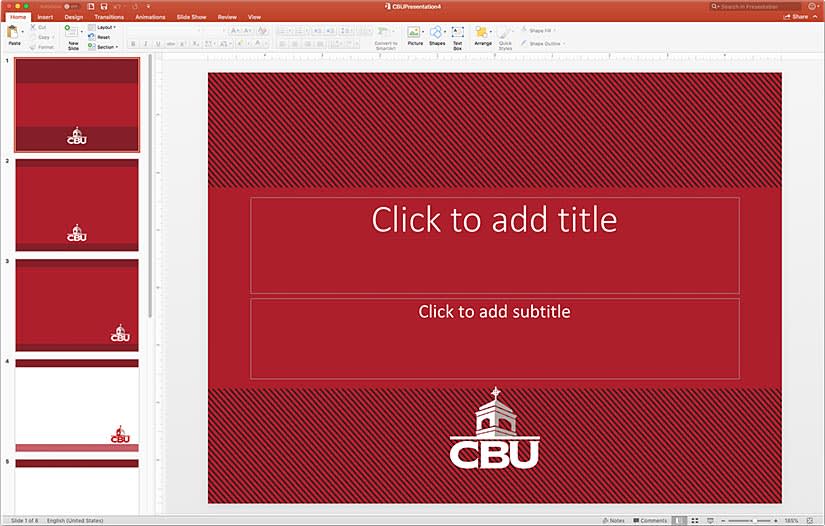
Task: Switch to the Transitions tab
Action: (109, 17)
